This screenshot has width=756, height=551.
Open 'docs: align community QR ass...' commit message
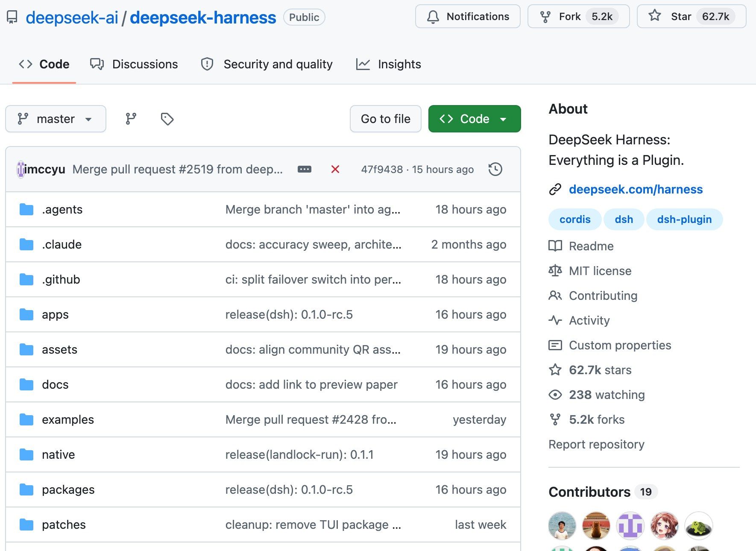[x=313, y=349]
